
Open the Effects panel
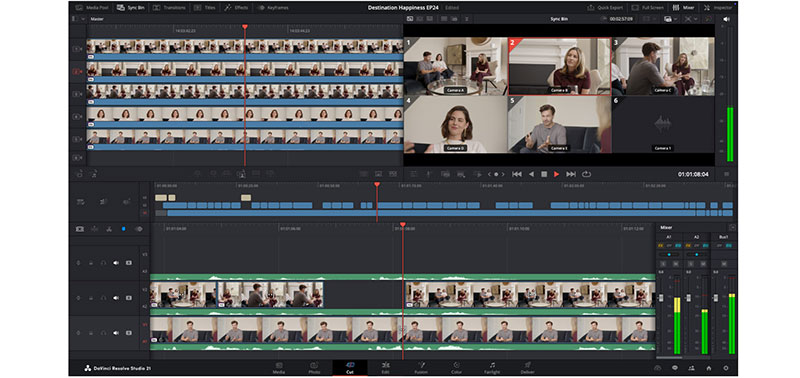tap(236, 8)
